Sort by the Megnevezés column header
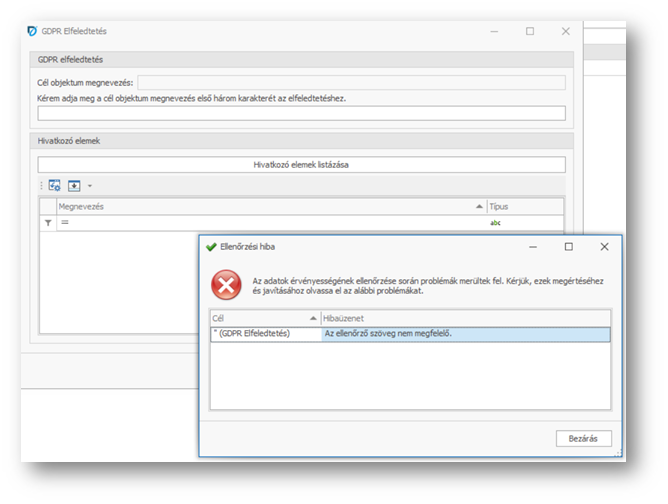The width and height of the screenshot is (668, 504). click(x=265, y=206)
